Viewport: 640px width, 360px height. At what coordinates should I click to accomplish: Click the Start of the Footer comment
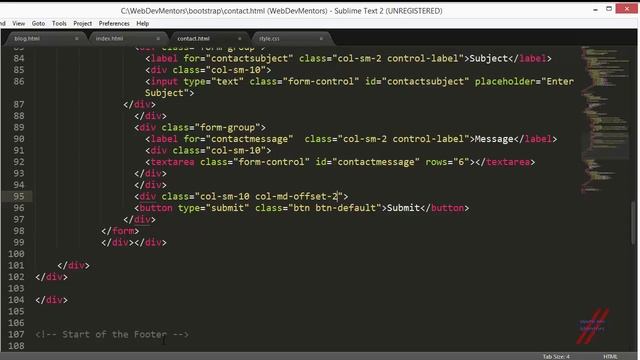tap(112, 335)
